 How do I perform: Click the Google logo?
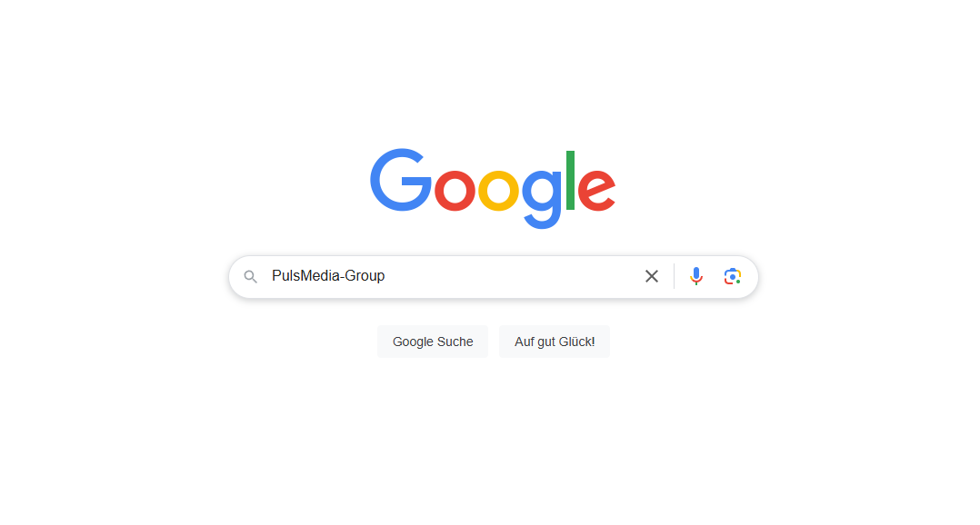493,189
